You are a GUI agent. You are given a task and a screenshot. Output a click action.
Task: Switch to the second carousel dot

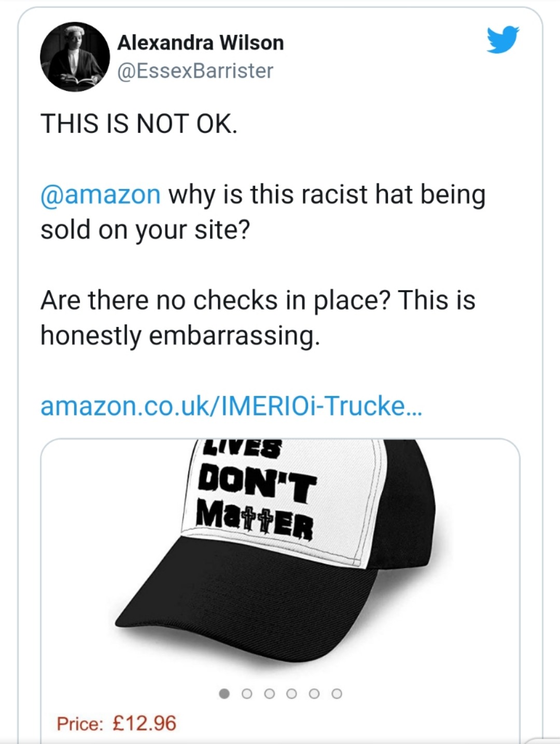pyautogui.click(x=247, y=694)
